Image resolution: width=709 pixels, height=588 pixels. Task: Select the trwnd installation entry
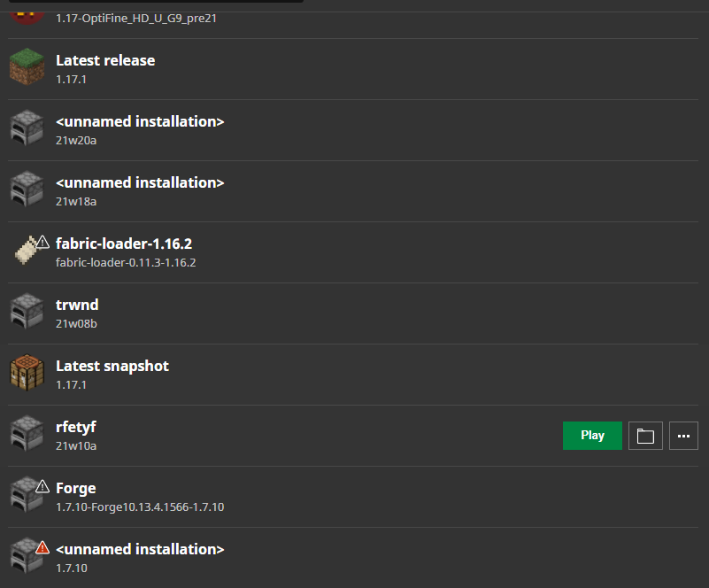[77, 305]
